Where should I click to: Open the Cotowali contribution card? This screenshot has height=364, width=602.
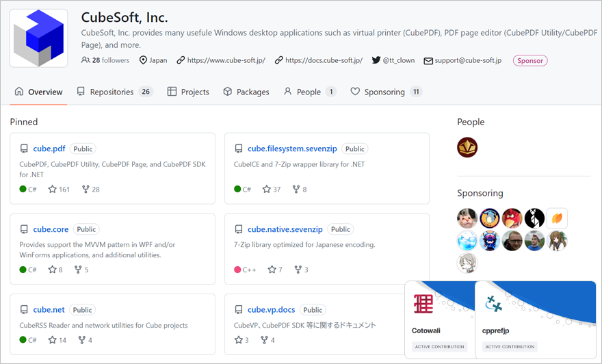(x=440, y=320)
